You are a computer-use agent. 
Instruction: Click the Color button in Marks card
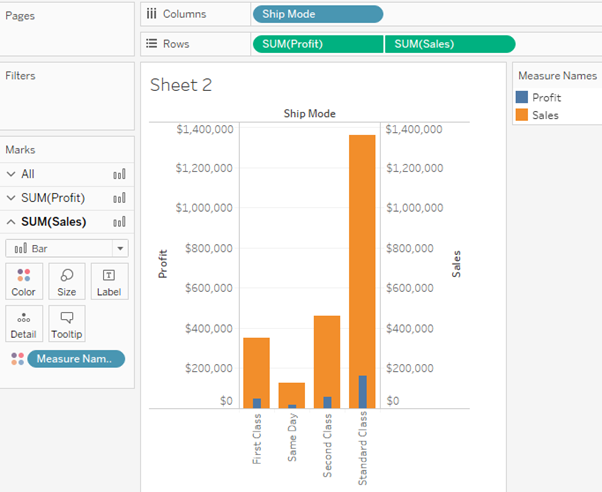coord(23,281)
